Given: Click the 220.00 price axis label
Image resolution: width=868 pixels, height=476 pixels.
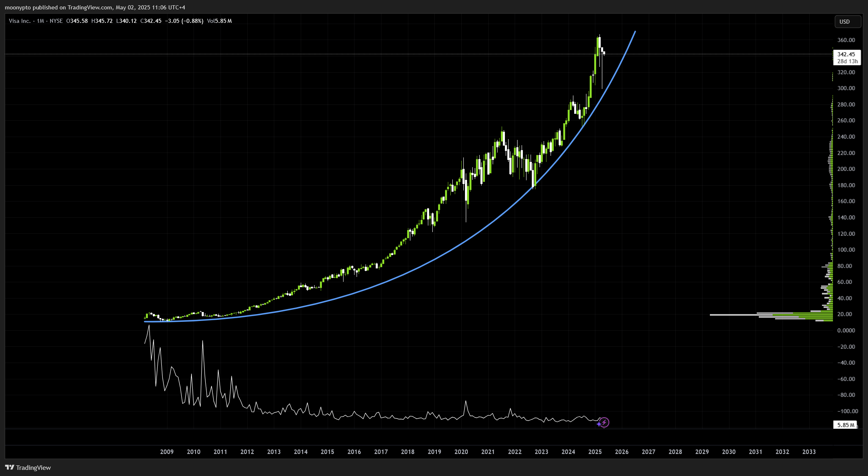Looking at the screenshot, I should 846,153.
